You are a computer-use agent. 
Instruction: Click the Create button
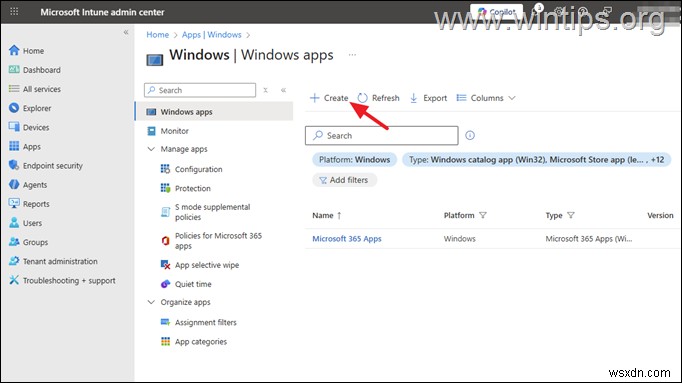click(329, 98)
